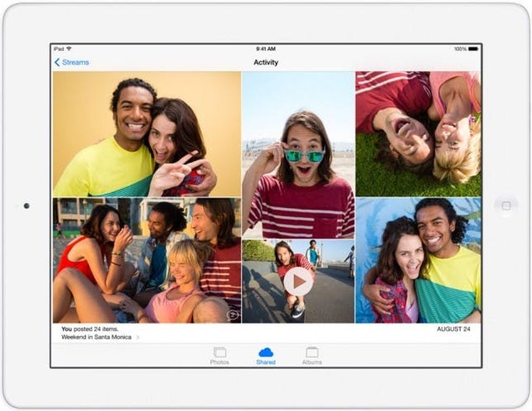The image size is (532, 411).
Task: Open the Weekend in Santa Monica stream
Action: tap(97, 337)
